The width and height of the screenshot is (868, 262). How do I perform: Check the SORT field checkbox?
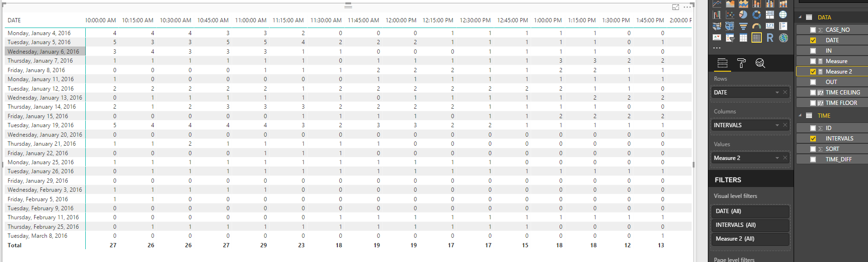click(x=813, y=149)
